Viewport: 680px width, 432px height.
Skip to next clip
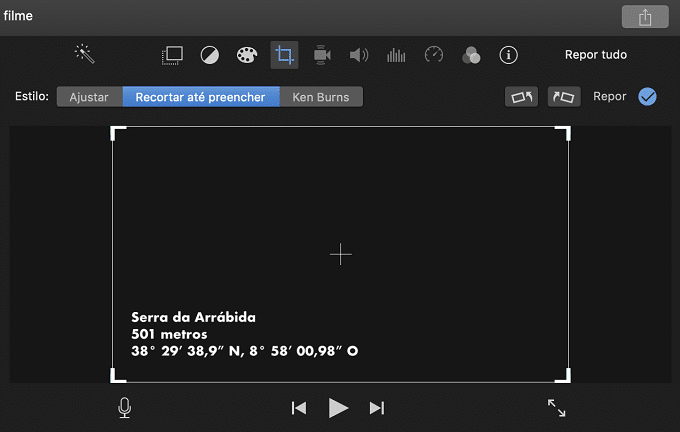coord(376,408)
